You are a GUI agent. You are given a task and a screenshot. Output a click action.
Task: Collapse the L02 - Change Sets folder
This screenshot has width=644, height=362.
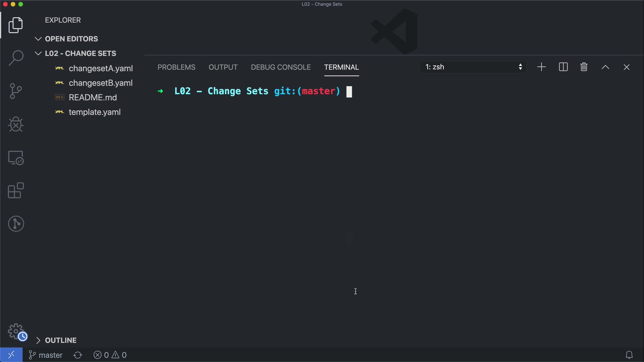pos(38,54)
